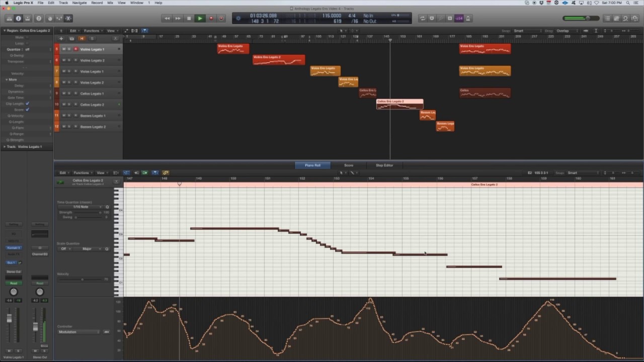
Task: Open the Loop Browser icon
Action: (x=625, y=19)
